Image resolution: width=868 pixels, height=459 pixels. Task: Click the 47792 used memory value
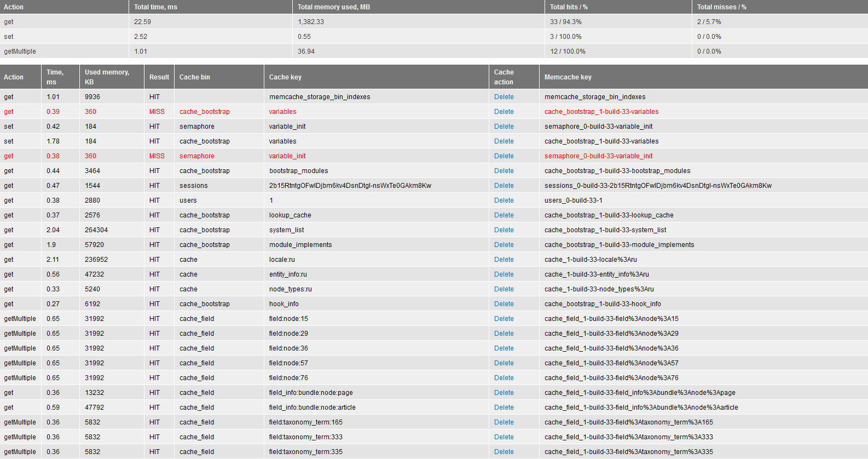pyautogui.click(x=94, y=408)
